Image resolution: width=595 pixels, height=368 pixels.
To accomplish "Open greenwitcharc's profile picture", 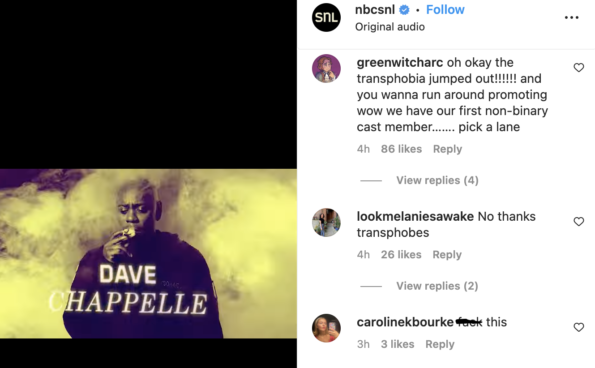I will tap(326, 68).
